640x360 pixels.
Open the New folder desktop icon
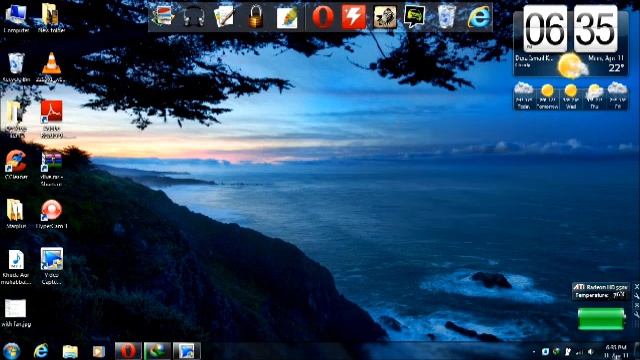(x=51, y=18)
